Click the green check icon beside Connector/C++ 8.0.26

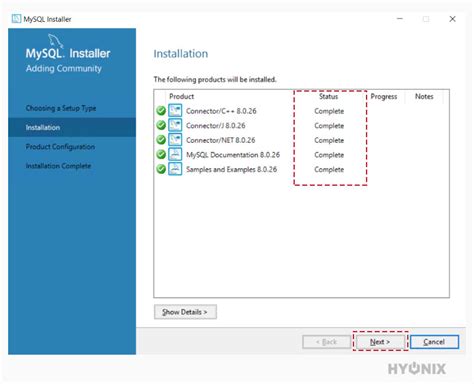coord(161,111)
